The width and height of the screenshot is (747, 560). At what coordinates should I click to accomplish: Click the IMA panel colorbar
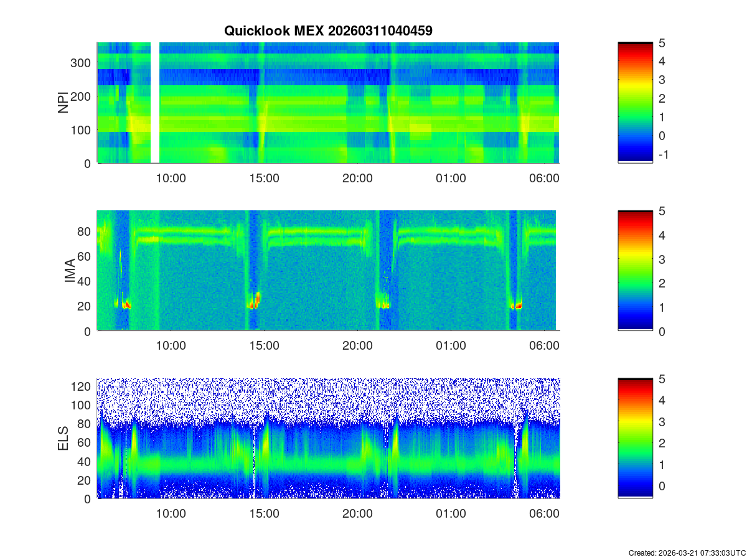(635, 271)
